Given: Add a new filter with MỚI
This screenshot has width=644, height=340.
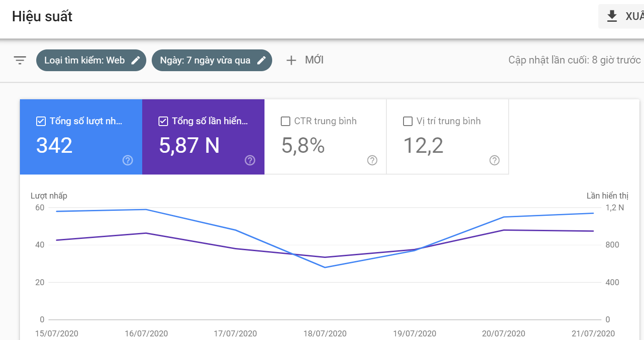Looking at the screenshot, I should click(x=305, y=60).
